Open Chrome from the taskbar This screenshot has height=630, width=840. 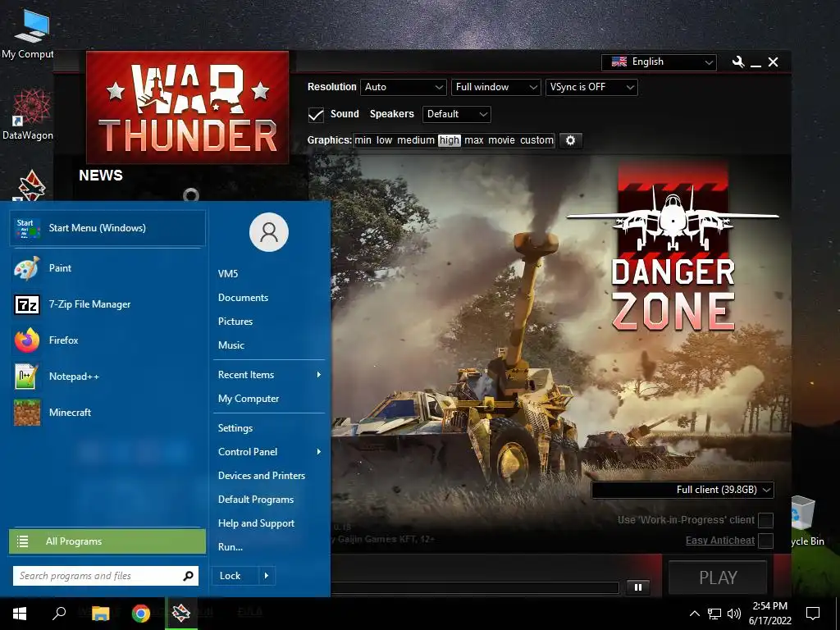click(x=141, y=614)
